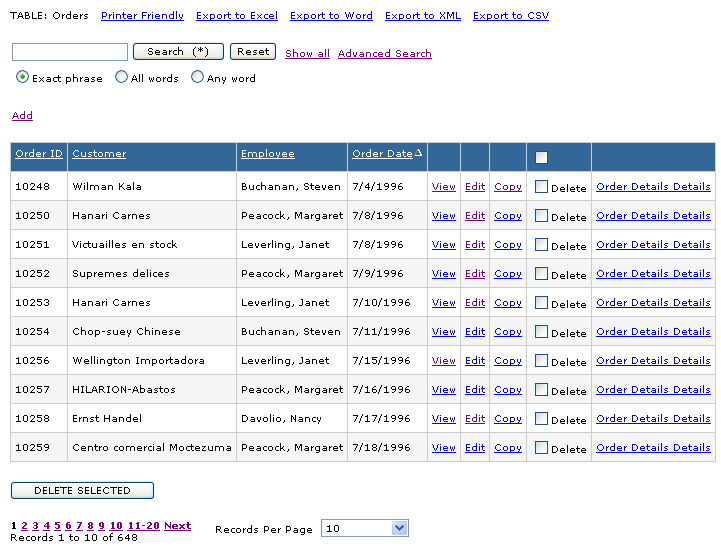Export the Orders table to CSV
The image size is (721, 556).
coord(511,16)
